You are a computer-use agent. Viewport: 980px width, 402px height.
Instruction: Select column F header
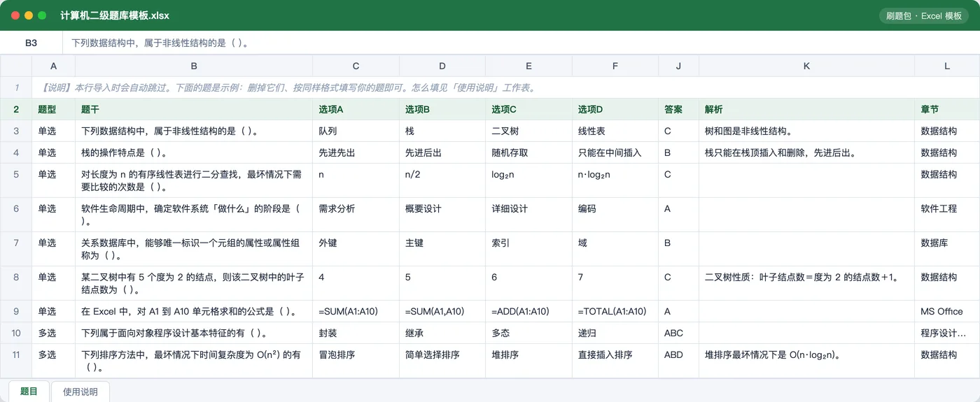click(x=615, y=66)
